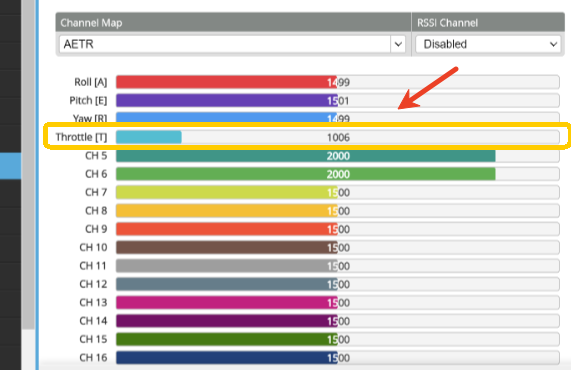
Task: Click the Yaw [R] blue channel bar
Action: 338,117
